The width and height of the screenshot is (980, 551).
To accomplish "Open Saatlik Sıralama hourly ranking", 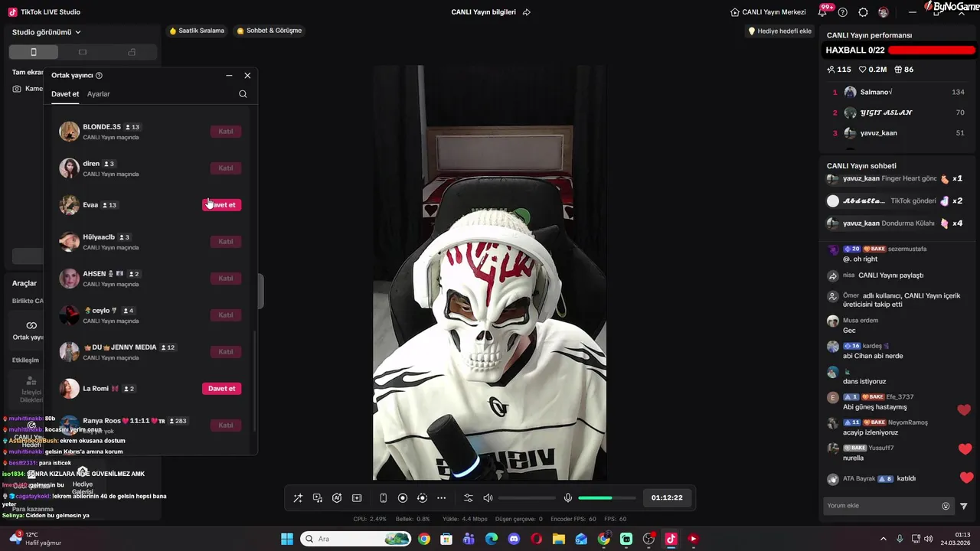I will (x=197, y=31).
